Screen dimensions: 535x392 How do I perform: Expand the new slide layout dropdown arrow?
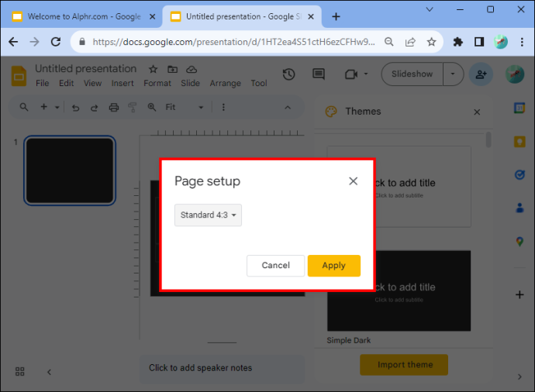click(57, 108)
